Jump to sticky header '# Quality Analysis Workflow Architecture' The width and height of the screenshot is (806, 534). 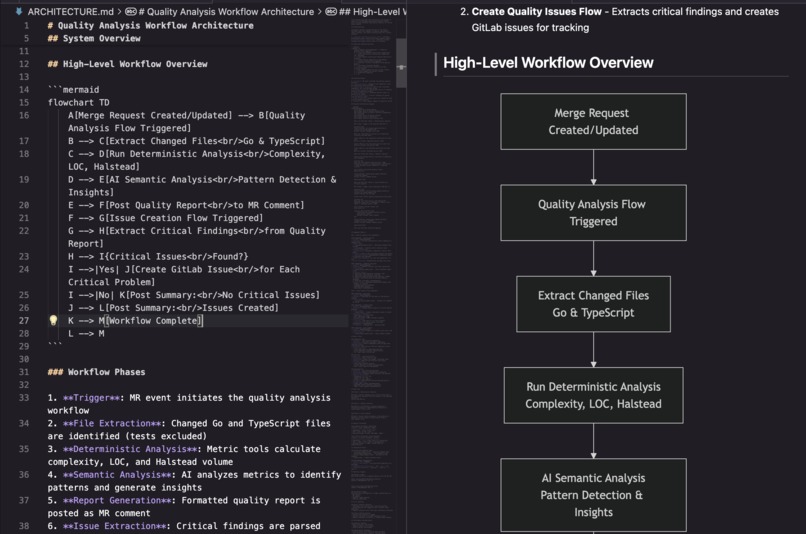click(151, 25)
